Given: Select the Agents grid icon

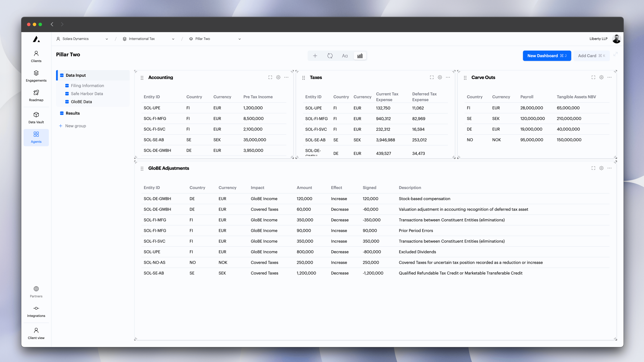Looking at the screenshot, I should (x=36, y=137).
